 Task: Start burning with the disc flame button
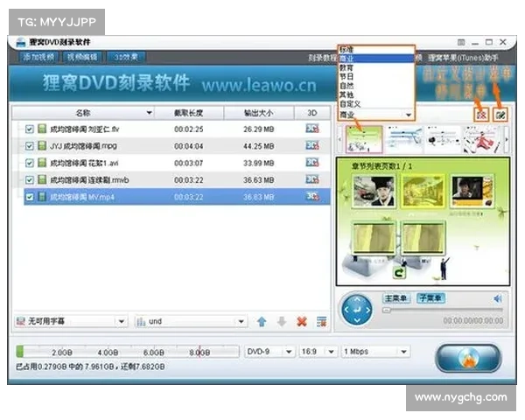(x=468, y=358)
